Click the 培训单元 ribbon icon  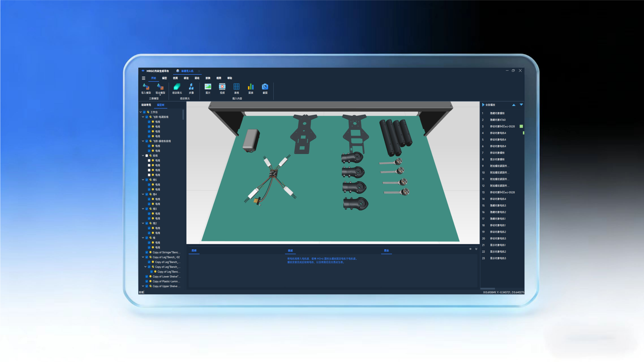(x=177, y=87)
